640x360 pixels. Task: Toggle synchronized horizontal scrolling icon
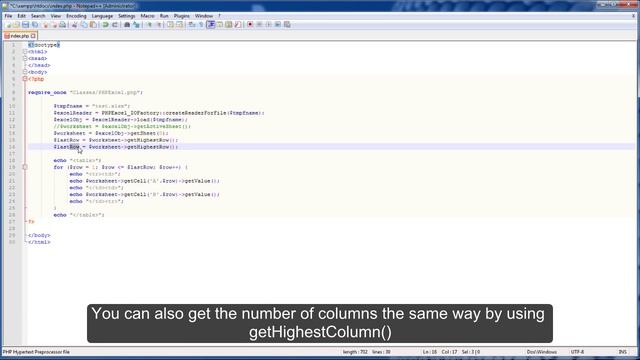[179, 24]
